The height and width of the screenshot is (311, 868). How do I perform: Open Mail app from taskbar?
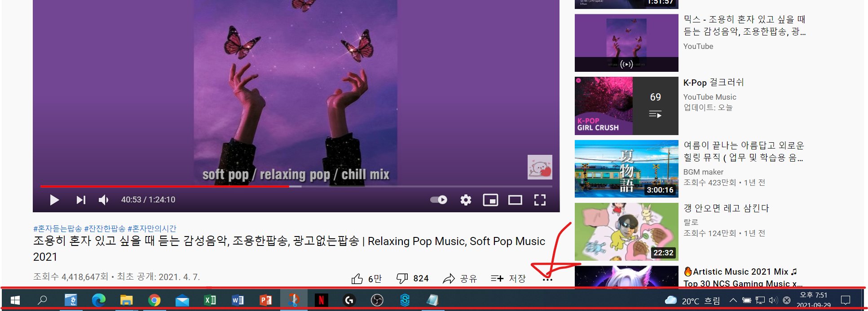coord(182,300)
